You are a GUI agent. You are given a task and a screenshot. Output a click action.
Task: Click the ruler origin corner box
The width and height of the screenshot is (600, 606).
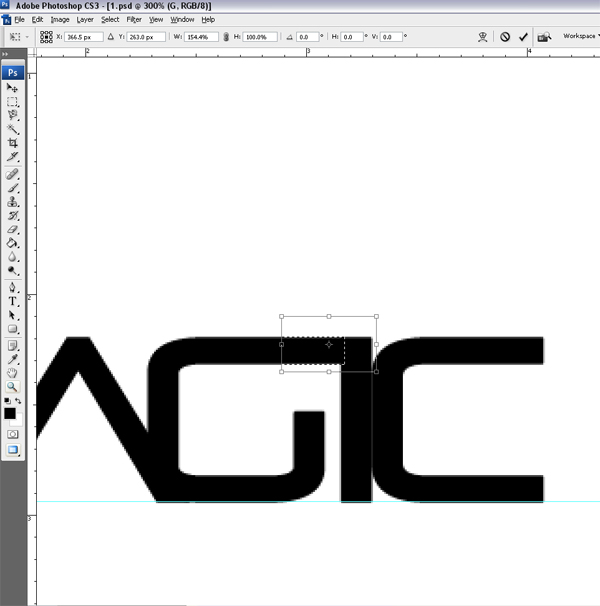coord(32,53)
